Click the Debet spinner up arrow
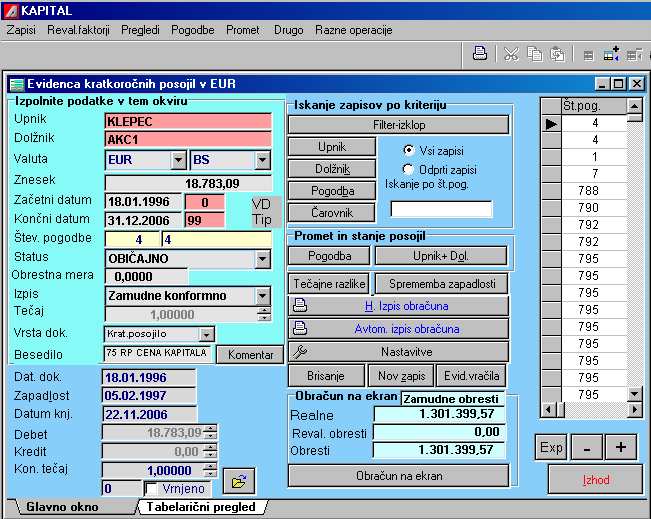The height and width of the screenshot is (519, 651). point(210,429)
